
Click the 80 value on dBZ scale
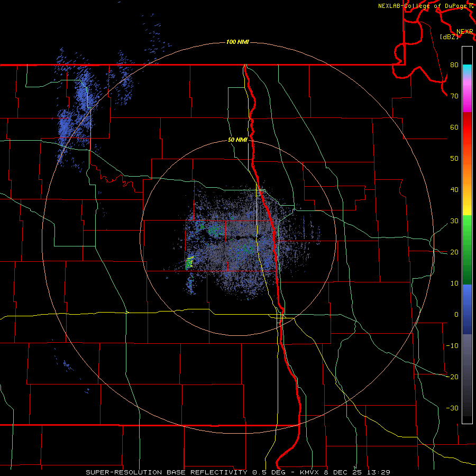(454, 65)
